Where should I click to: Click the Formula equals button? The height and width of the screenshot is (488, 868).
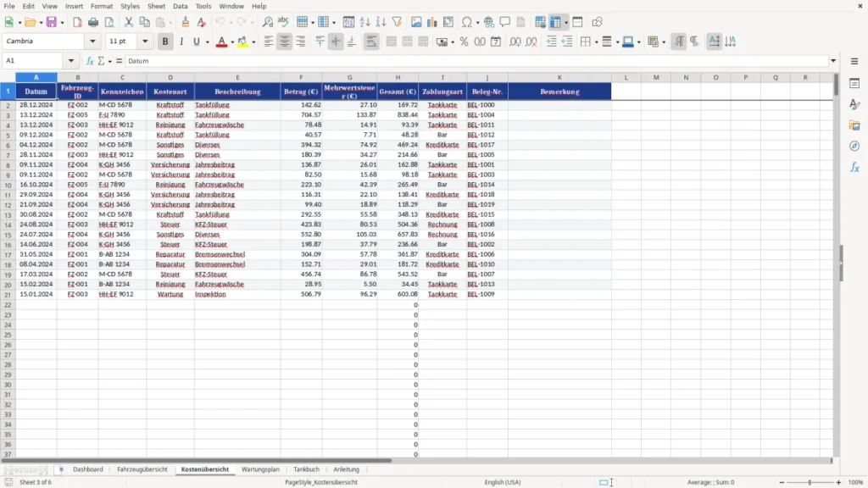[119, 61]
